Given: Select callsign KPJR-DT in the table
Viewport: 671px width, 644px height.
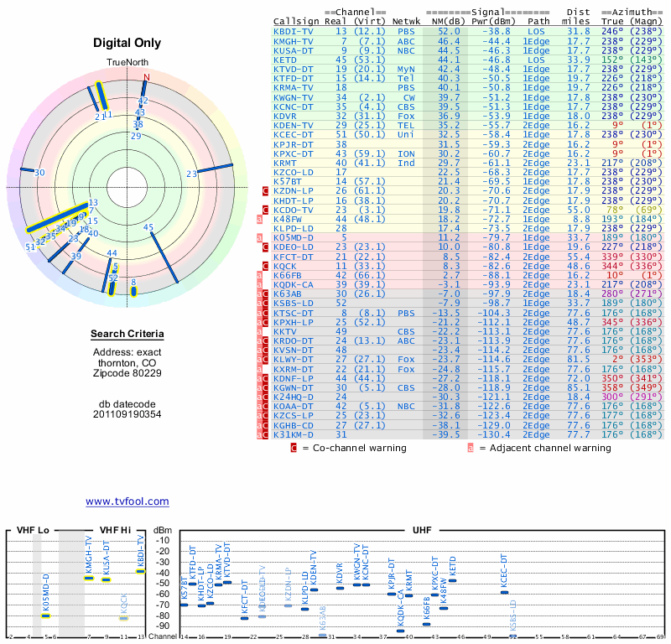Looking at the screenshot, I should [x=293, y=144].
